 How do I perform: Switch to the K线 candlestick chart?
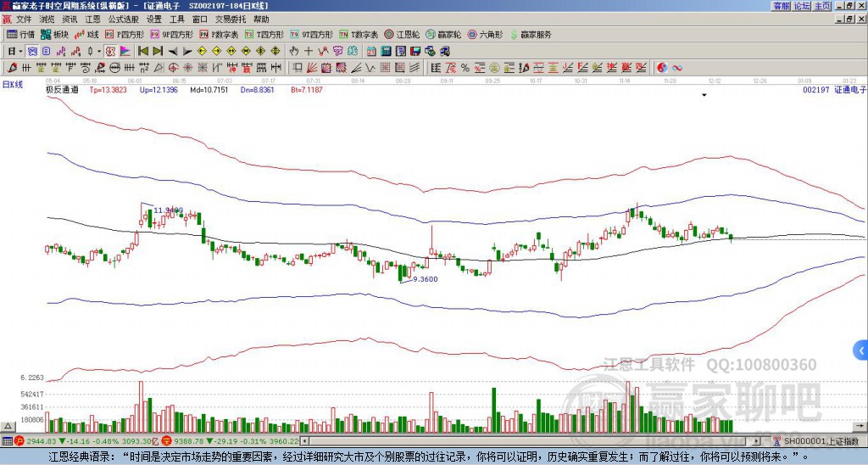point(86,34)
